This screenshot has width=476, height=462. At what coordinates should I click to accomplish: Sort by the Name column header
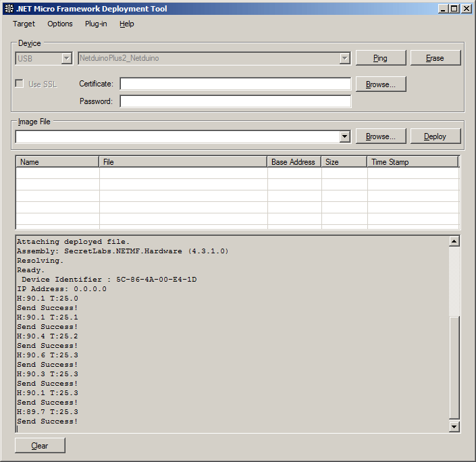click(57, 162)
